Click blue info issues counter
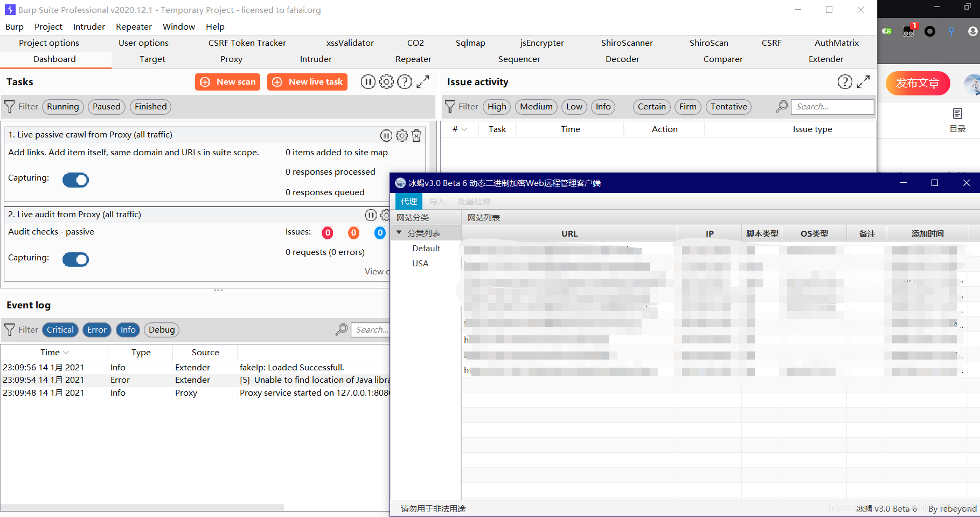 (380, 233)
